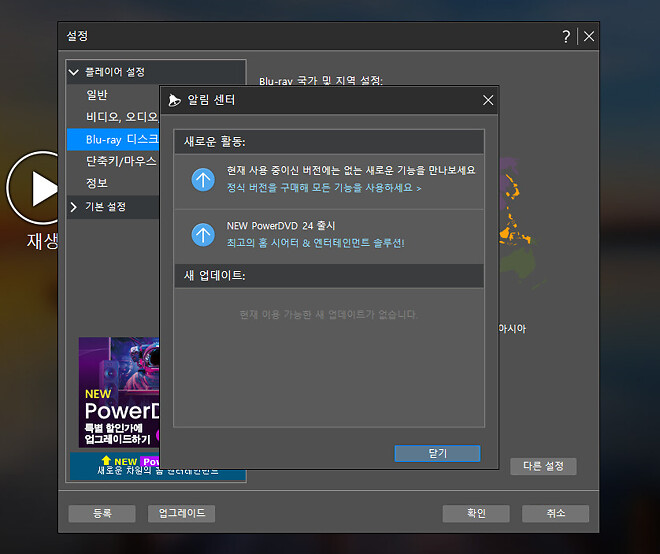Click the Blu-ray 국가 및 지역 설정 label

tap(321, 80)
